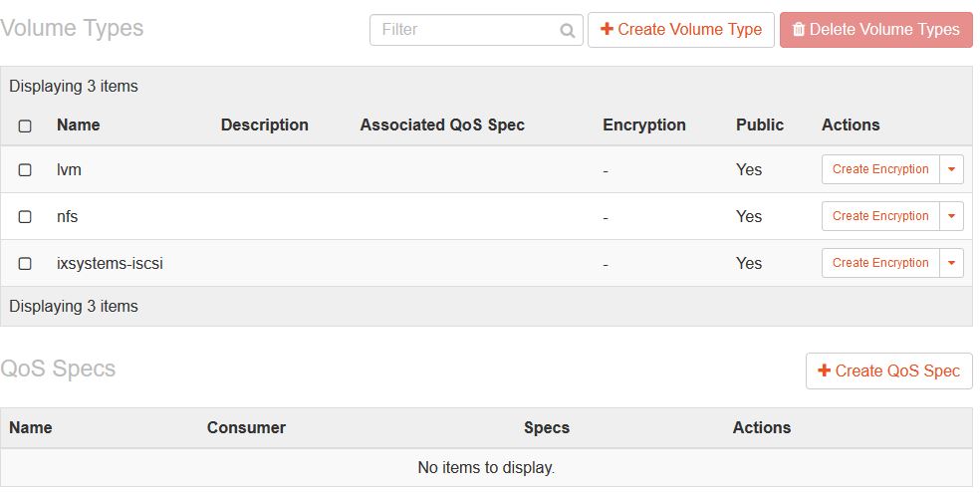This screenshot has width=980, height=493.
Task: Expand actions dropdown arrow for nfs
Action: [x=951, y=216]
